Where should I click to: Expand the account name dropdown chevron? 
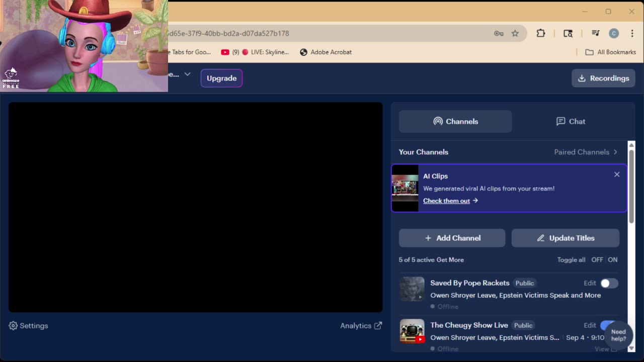(x=187, y=74)
